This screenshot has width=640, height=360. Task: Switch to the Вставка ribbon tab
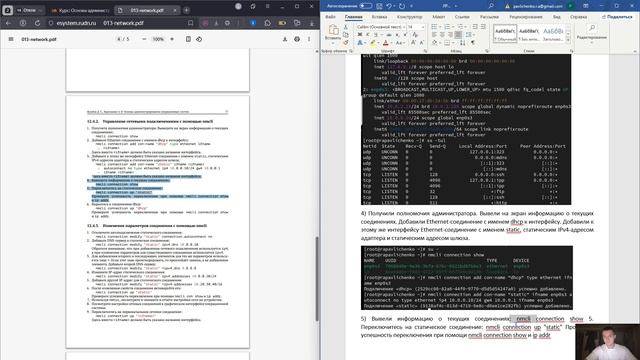click(x=379, y=17)
